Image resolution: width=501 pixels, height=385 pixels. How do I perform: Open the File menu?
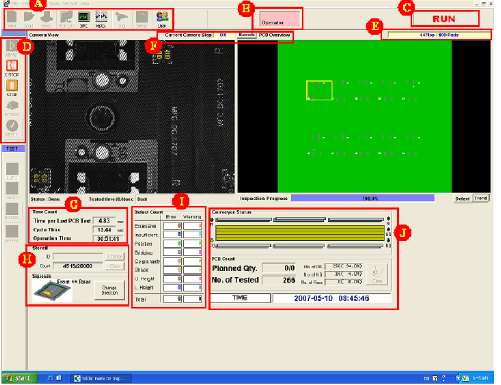[15, 4]
